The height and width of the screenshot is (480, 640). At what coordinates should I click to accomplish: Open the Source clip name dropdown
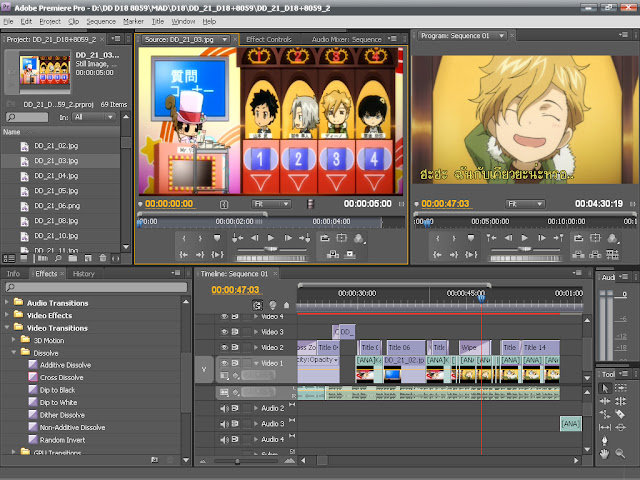click(x=224, y=40)
